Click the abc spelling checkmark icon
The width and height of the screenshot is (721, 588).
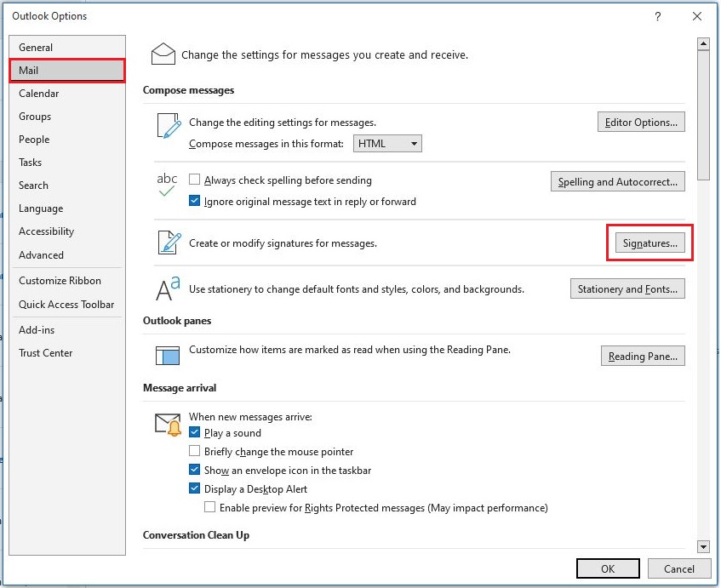167,185
